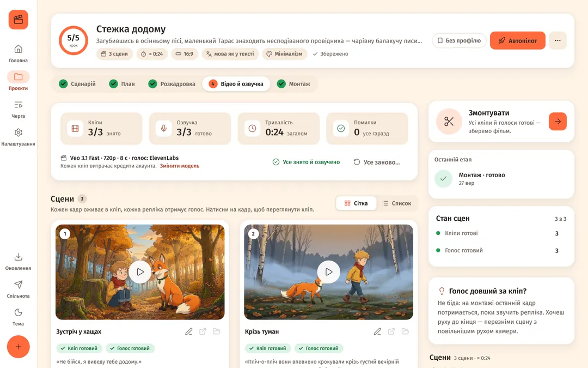Image resolution: width=588 pixels, height=368 pixels.
Task: Click Змінити модель link
Action: 180,166
